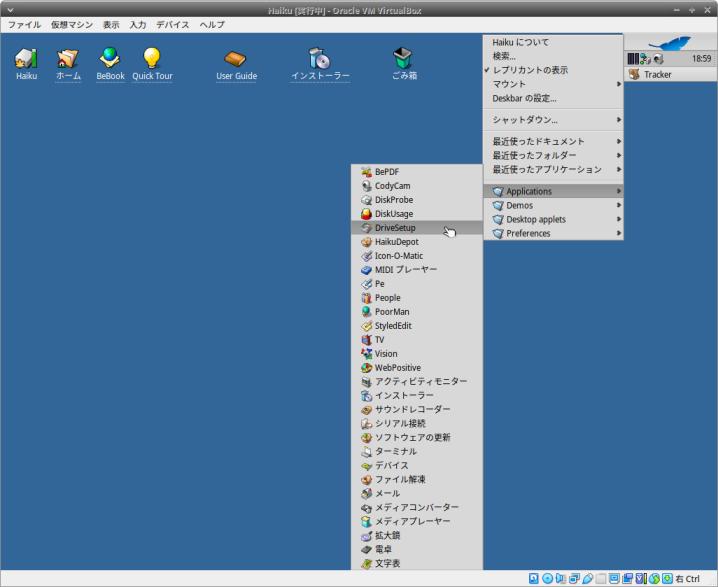Launch ターミナル entry
Viewport: 718px width, 587px height.
coord(417,451)
